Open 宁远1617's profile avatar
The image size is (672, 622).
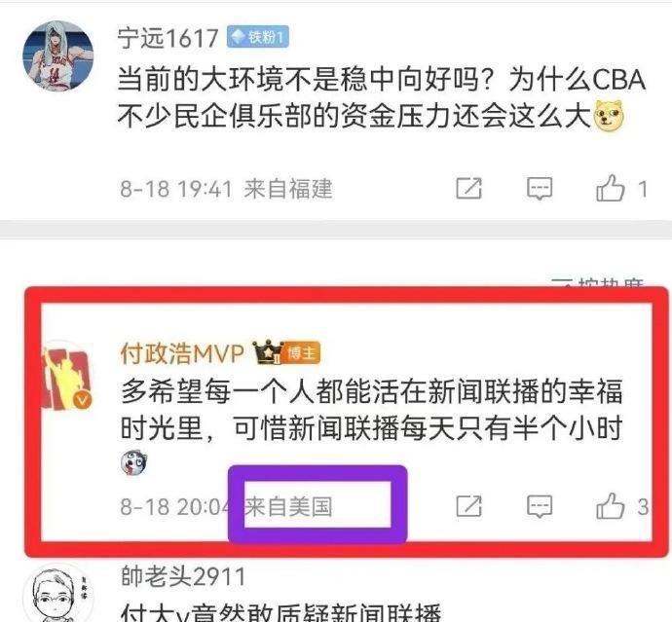(57, 55)
